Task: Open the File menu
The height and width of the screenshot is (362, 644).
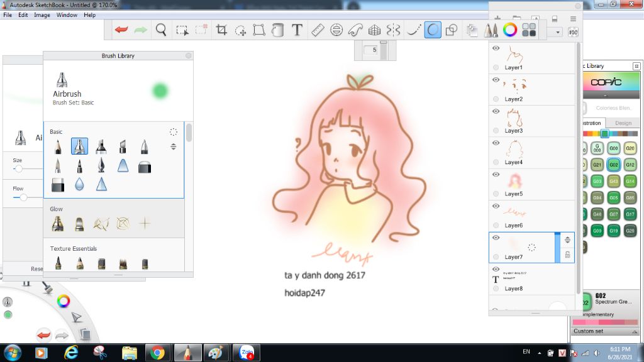Action: pyautogui.click(x=8, y=15)
